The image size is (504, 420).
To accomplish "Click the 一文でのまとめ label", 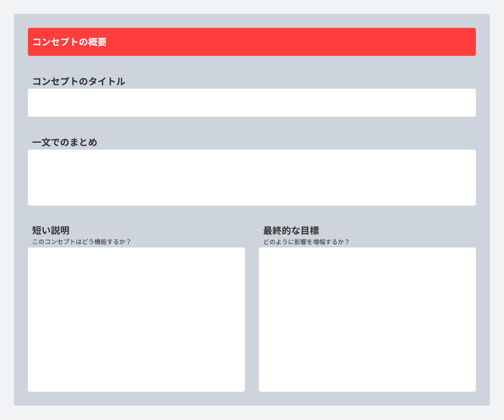I will tap(64, 142).
